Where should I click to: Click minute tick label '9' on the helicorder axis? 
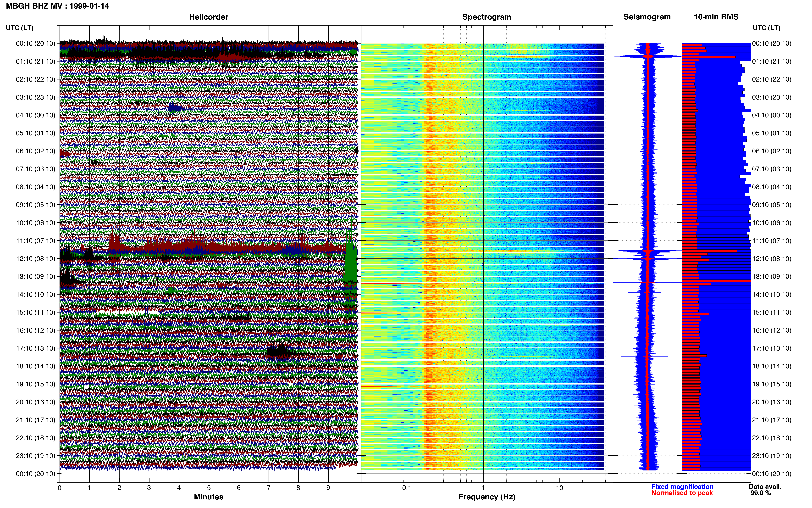pyautogui.click(x=328, y=488)
